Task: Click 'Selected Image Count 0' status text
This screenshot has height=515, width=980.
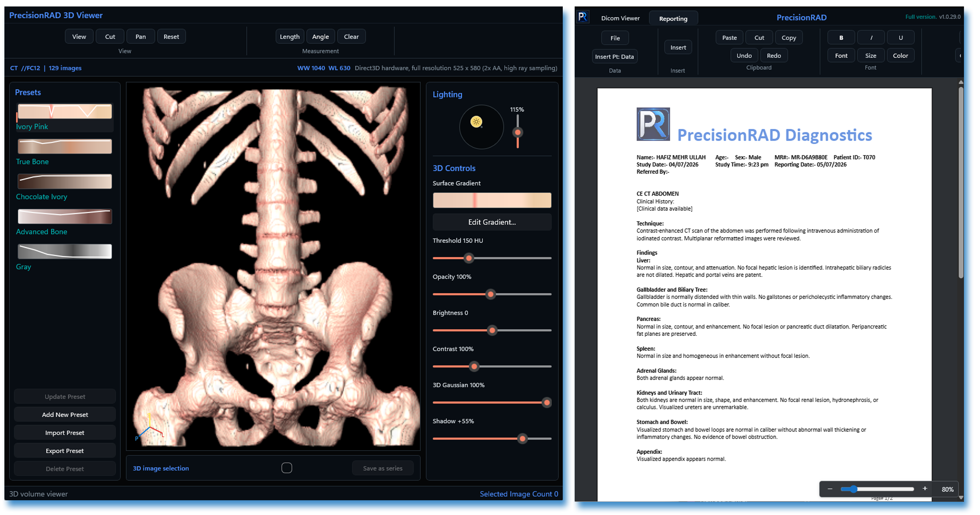Action: tap(519, 494)
